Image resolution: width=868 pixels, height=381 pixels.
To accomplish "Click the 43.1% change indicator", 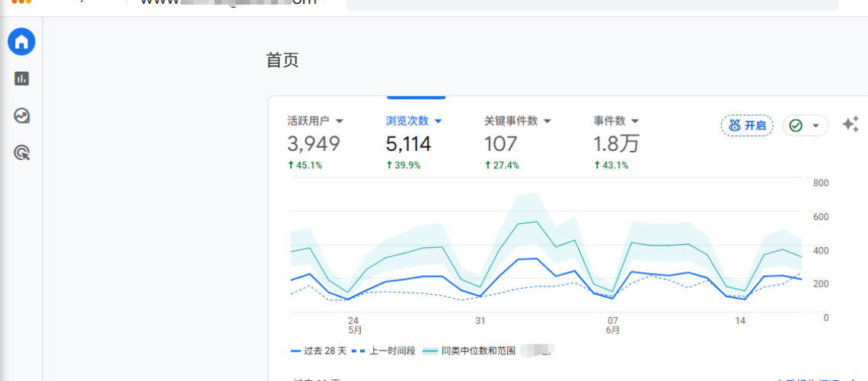I will [611, 165].
